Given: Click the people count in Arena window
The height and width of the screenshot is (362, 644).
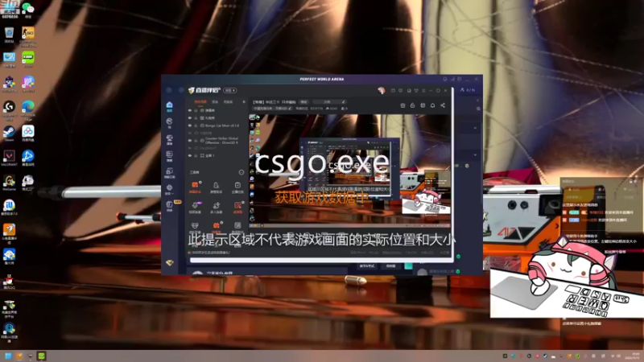Looking at the screenshot, I should tap(468, 90).
